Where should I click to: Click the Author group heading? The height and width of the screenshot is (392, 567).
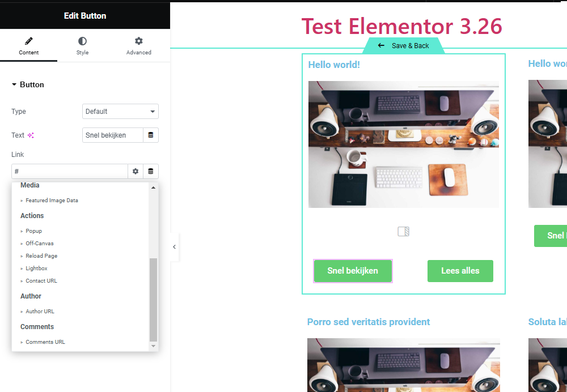31,296
